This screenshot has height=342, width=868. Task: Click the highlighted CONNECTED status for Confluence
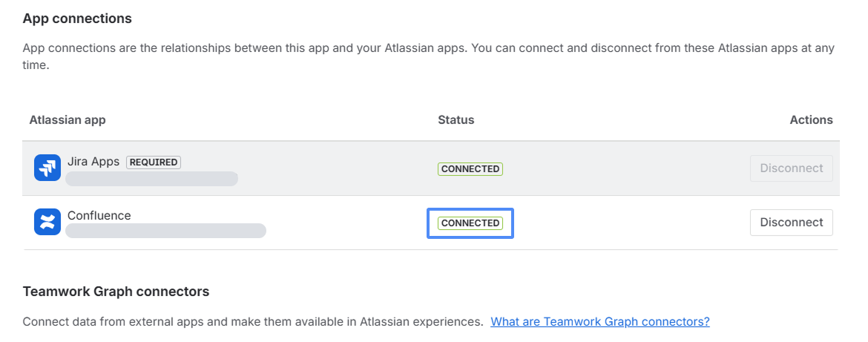[x=470, y=223]
